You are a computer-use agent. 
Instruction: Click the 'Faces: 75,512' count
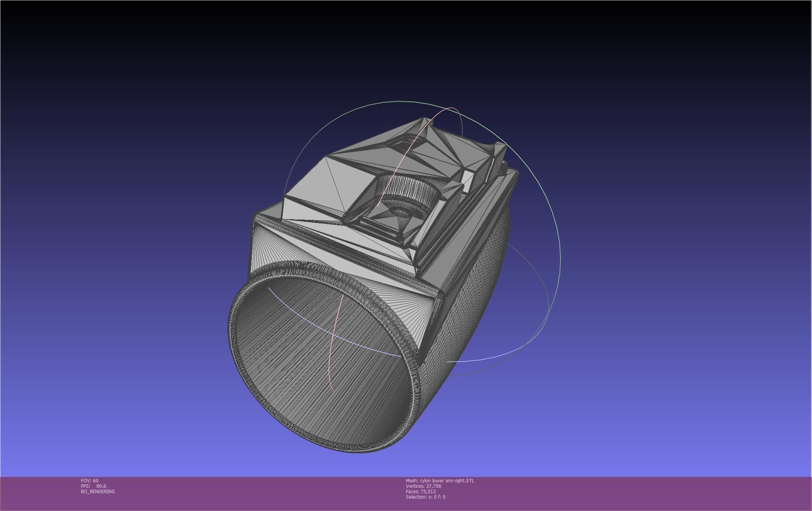point(421,491)
